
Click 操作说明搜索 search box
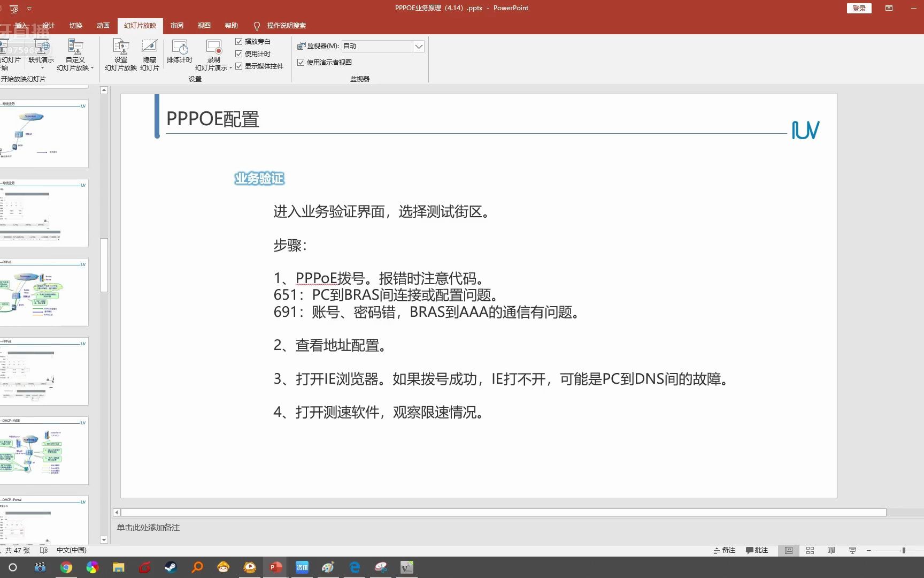coord(287,26)
